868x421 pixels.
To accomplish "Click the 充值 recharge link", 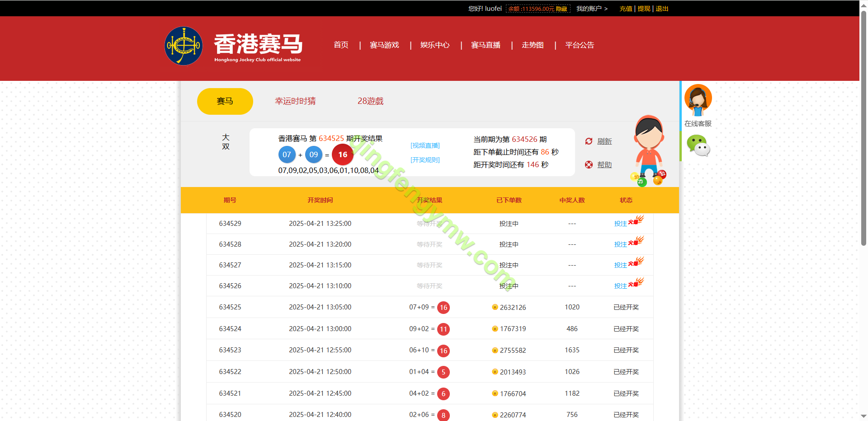I will click(x=626, y=9).
